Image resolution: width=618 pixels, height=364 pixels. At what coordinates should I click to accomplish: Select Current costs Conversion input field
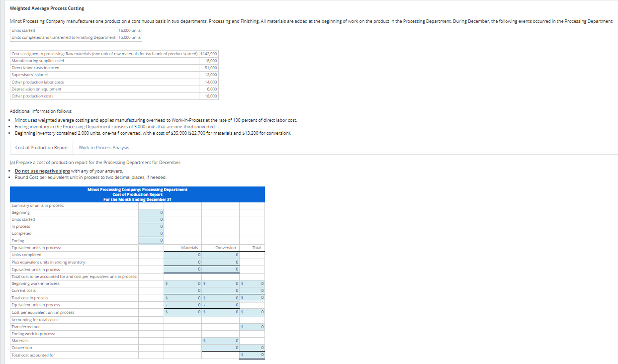click(x=220, y=290)
